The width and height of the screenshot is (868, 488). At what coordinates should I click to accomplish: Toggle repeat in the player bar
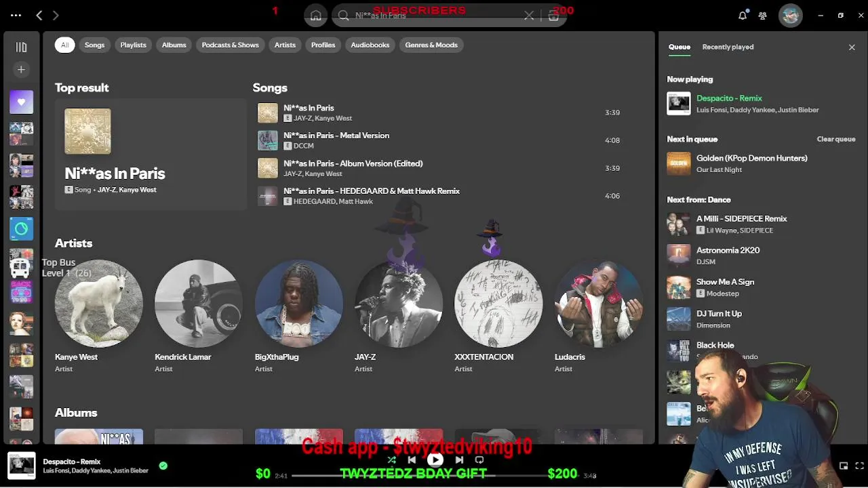pyautogui.click(x=479, y=460)
